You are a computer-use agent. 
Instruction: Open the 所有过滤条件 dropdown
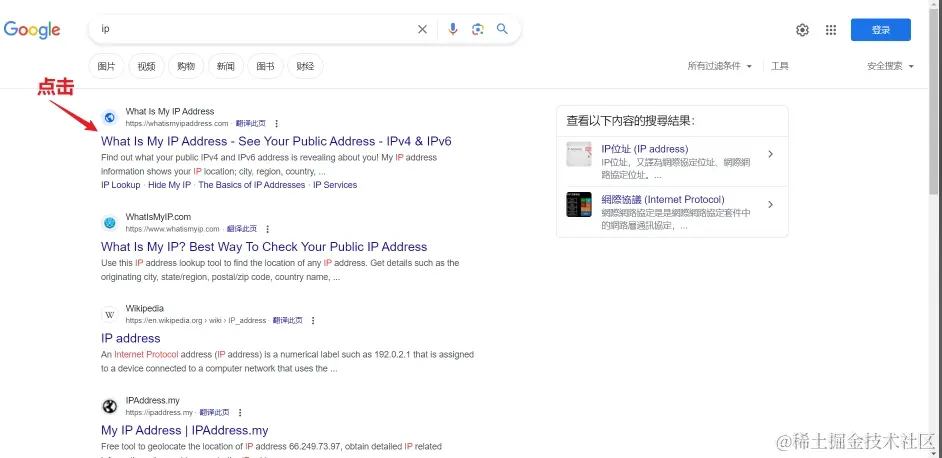[720, 66]
